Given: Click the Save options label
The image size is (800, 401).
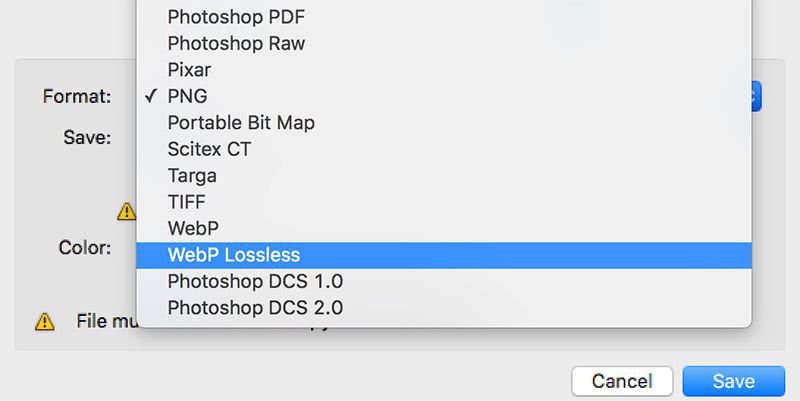Looking at the screenshot, I should point(87,137).
